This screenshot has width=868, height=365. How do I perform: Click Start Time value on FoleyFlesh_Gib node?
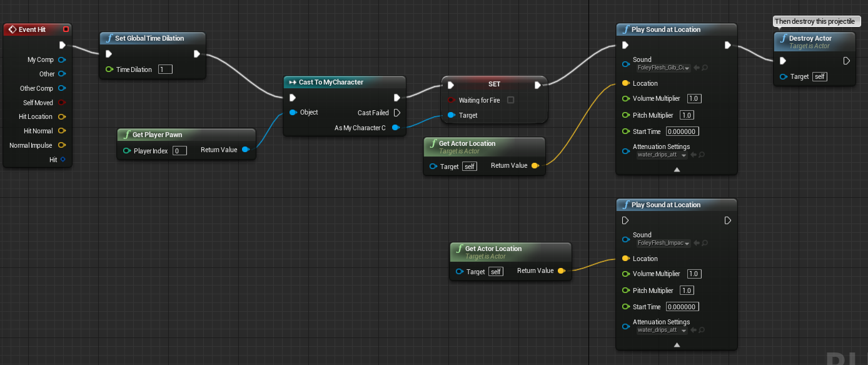[x=682, y=131]
